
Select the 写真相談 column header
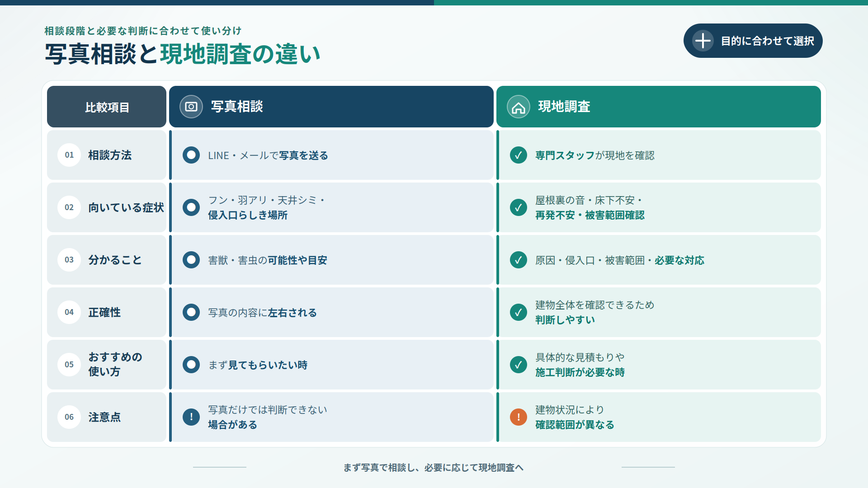pos(331,107)
